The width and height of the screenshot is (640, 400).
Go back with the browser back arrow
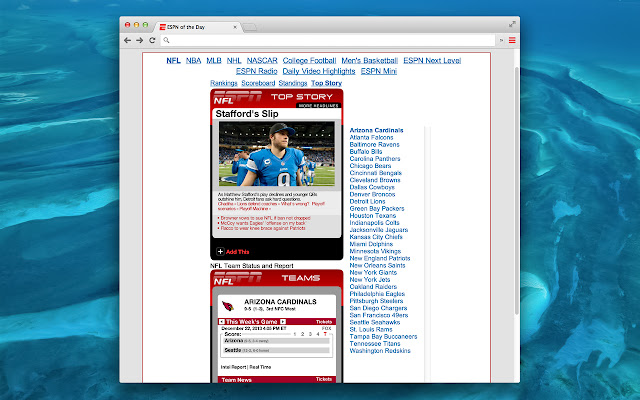click(127, 40)
